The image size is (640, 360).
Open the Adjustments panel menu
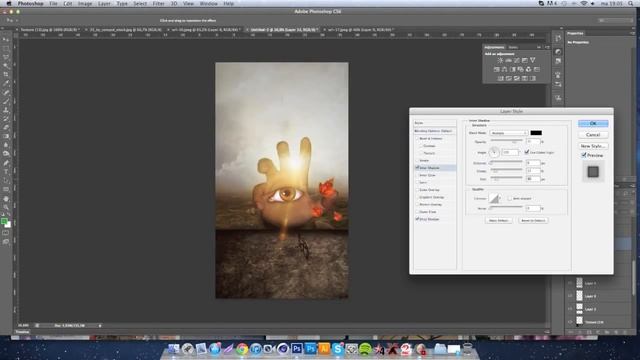547,47
